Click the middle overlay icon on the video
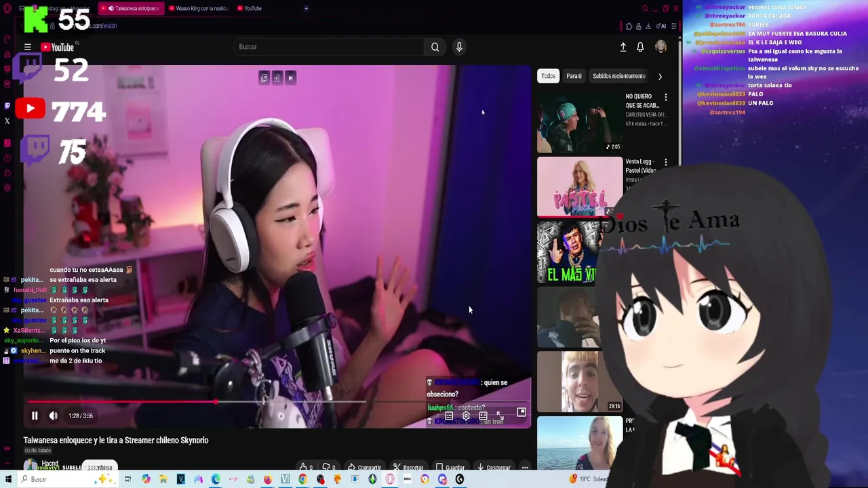Screen dimensions: 868x488 (x=277, y=78)
